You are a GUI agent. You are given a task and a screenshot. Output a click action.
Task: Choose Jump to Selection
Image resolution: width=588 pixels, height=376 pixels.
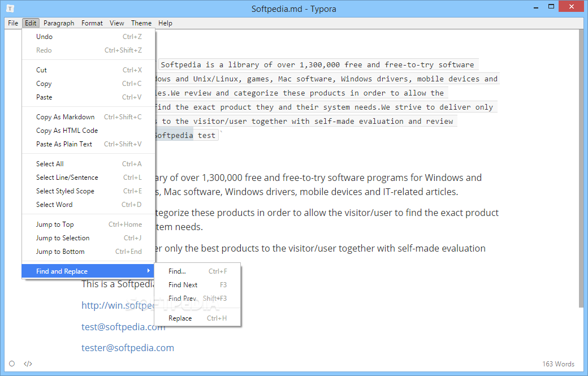click(89, 237)
